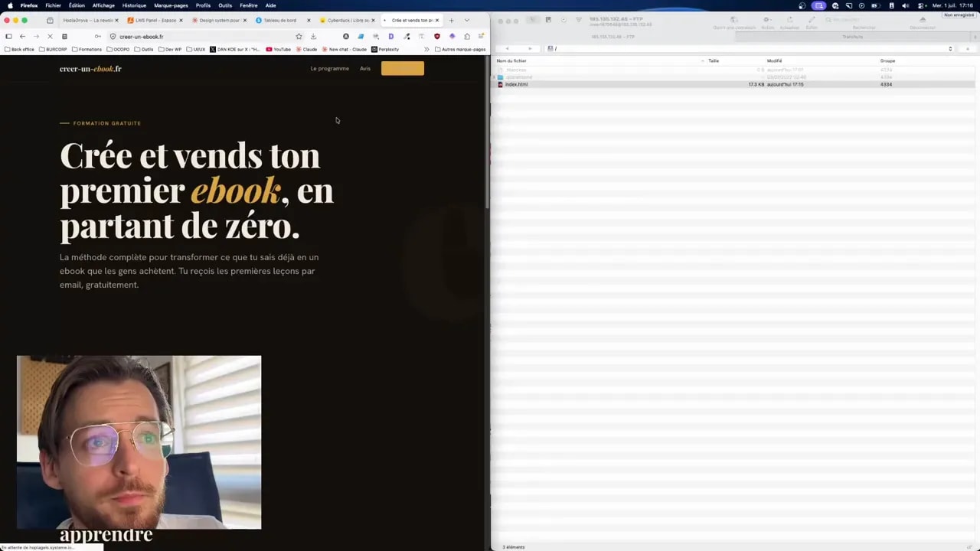The width and height of the screenshot is (980, 551).
Task: Open Dev WP bookmarks folder
Action: click(x=170, y=49)
